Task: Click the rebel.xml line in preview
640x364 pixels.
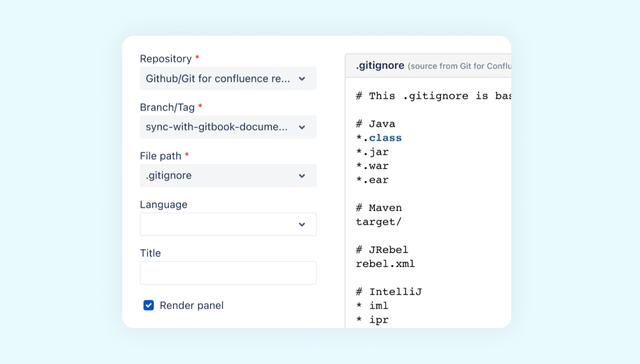Action: pos(385,263)
